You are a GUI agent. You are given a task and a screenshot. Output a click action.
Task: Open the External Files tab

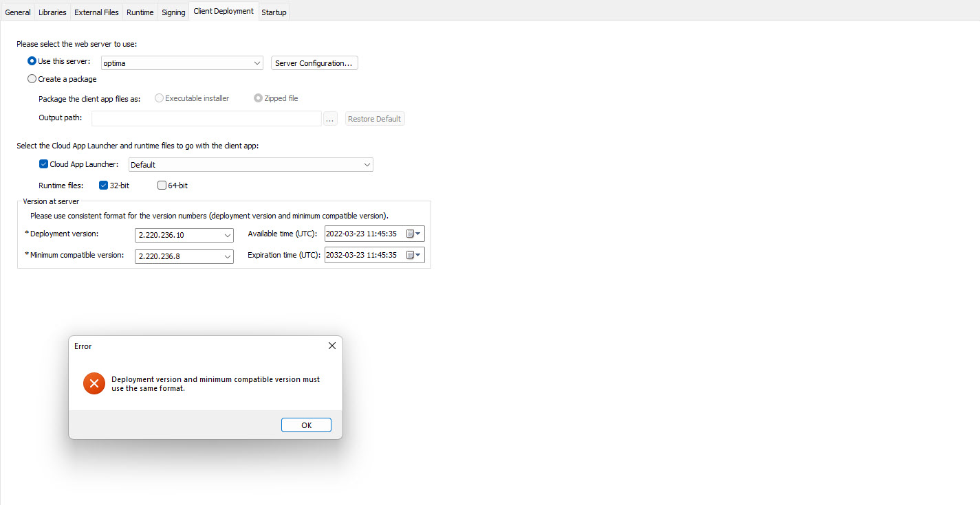(x=96, y=12)
